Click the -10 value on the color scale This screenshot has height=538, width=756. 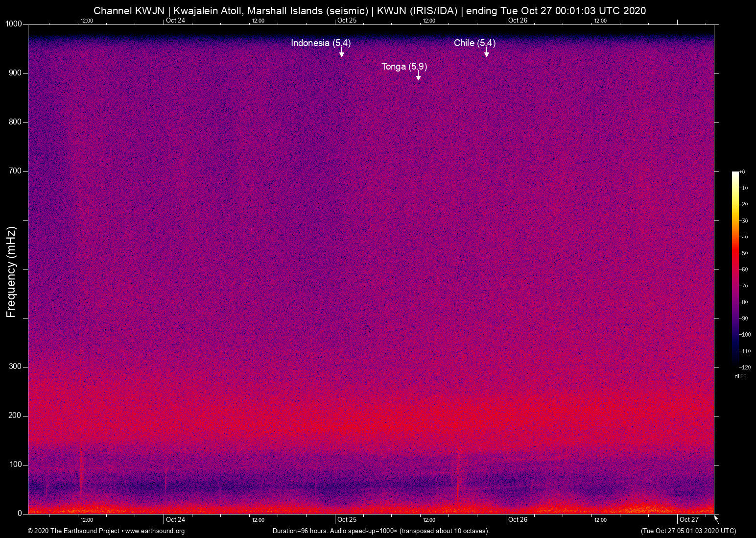tap(743, 188)
